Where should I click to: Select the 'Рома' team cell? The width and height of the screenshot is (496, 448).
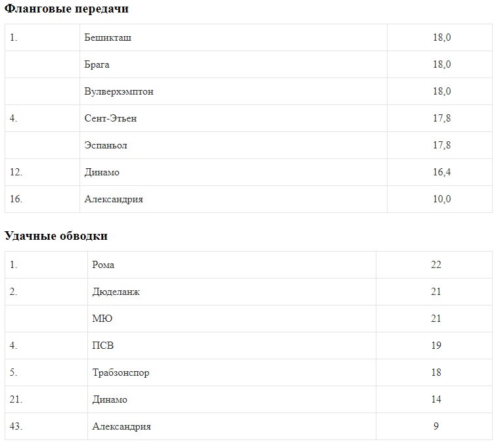pyautogui.click(x=104, y=265)
